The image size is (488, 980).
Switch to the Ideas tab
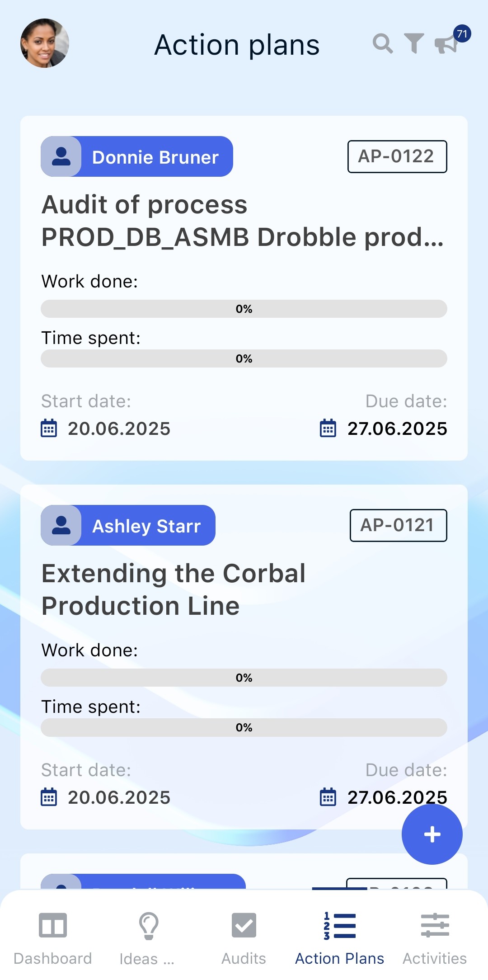coord(148,938)
